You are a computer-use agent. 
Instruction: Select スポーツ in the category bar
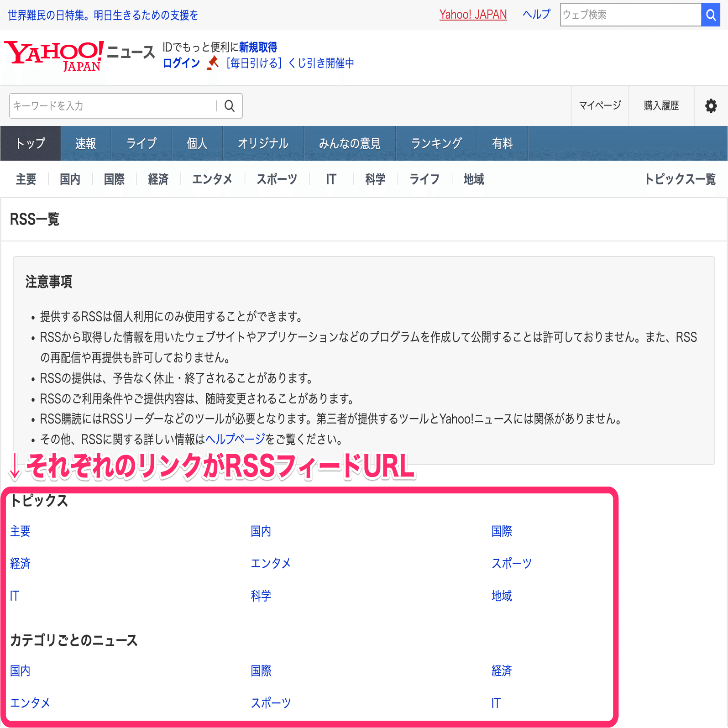277,179
